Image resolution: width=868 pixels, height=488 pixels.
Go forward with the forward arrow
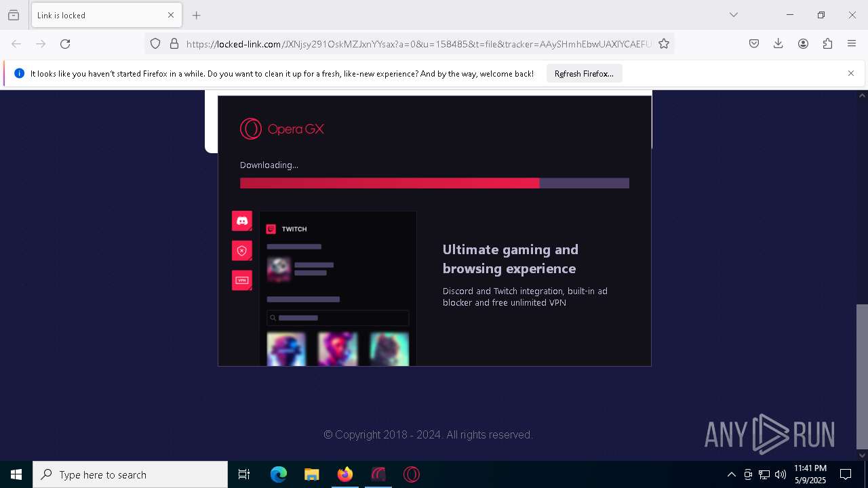41,44
